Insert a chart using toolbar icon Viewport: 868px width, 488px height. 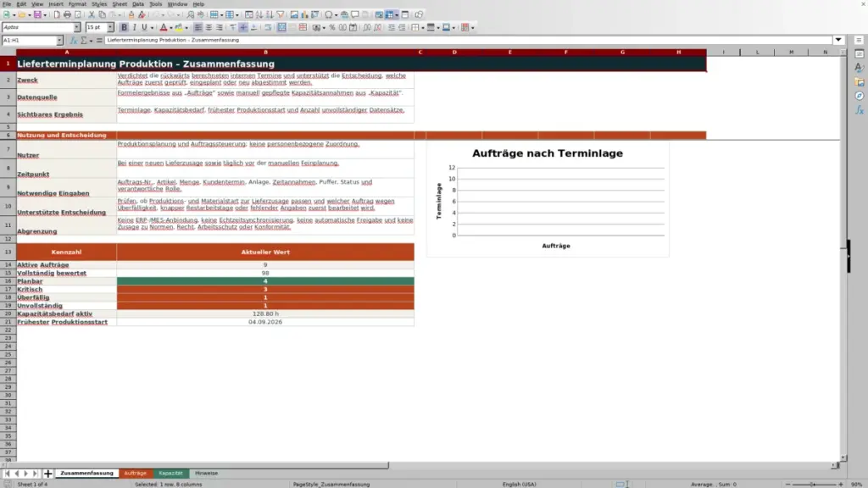coord(304,15)
